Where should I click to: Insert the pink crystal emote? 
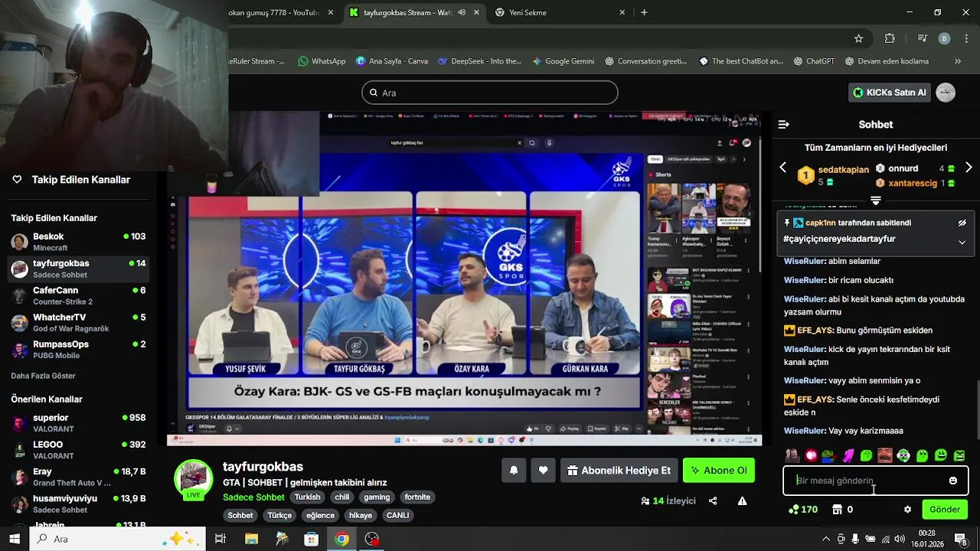[x=848, y=456]
